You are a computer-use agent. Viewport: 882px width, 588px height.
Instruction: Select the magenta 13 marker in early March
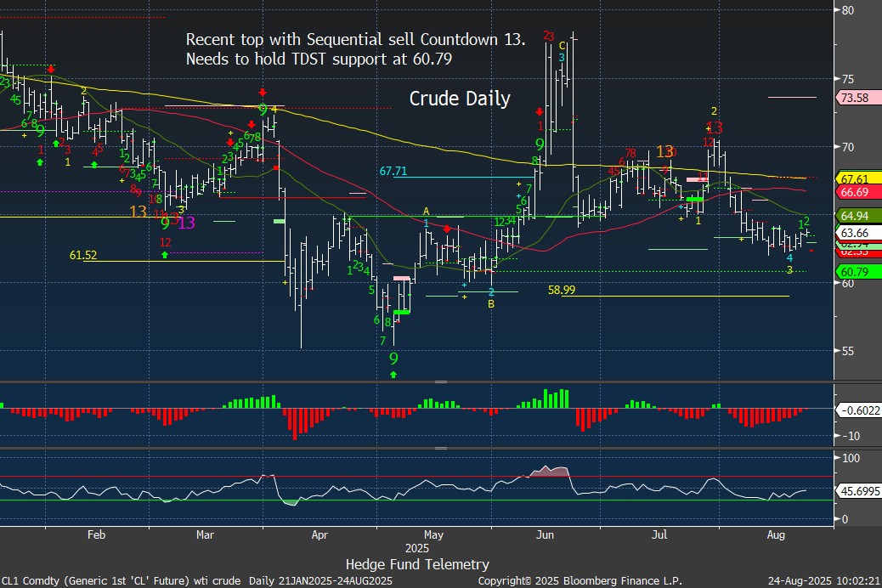187,223
